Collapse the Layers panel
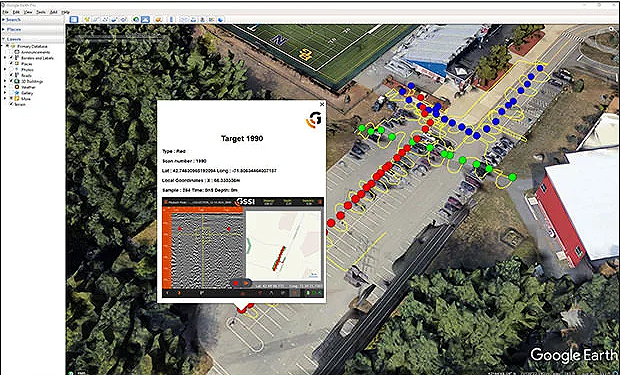The height and width of the screenshot is (375, 620). pyautogui.click(x=4, y=40)
